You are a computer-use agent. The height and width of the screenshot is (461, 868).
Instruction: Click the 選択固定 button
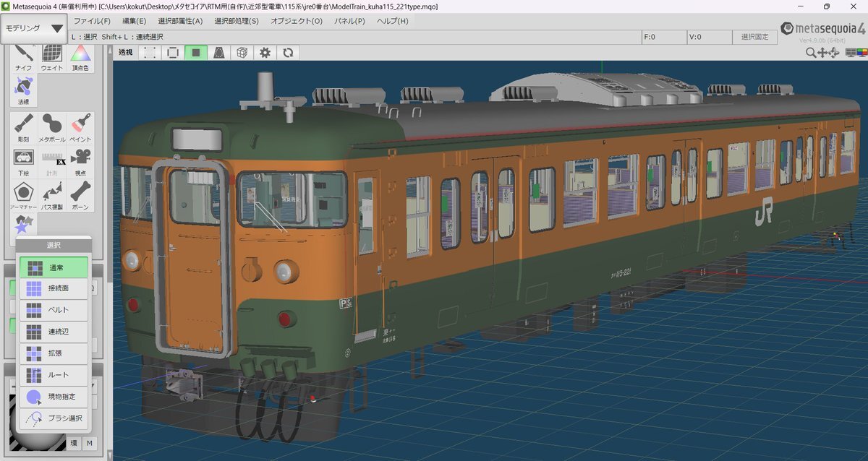tap(754, 37)
